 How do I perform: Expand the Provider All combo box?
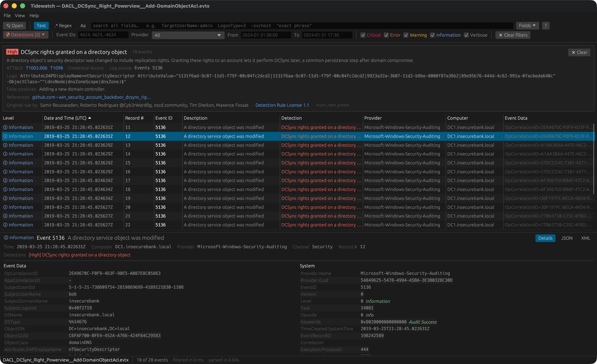click(x=188, y=35)
